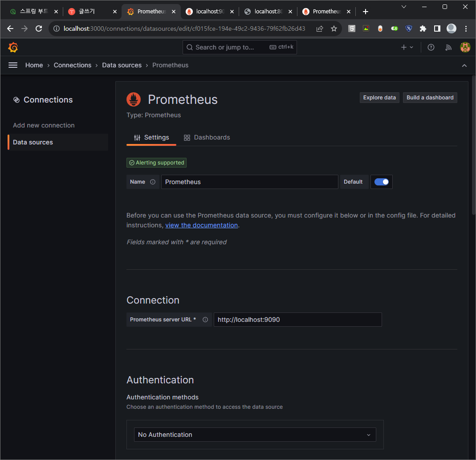Switch to the last Prometheus browser tab
Viewport: 476px width, 460px height.
[x=327, y=12]
